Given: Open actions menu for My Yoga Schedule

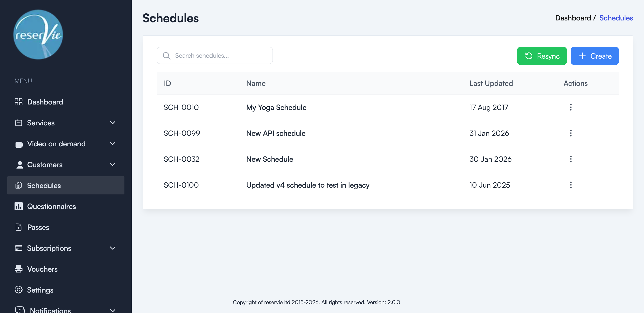Looking at the screenshot, I should coord(571,107).
